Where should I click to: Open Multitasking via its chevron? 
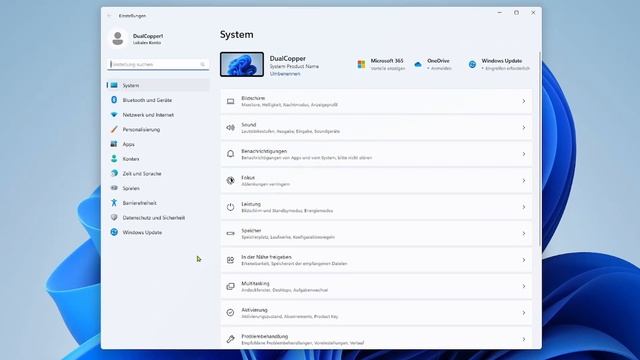point(524,287)
